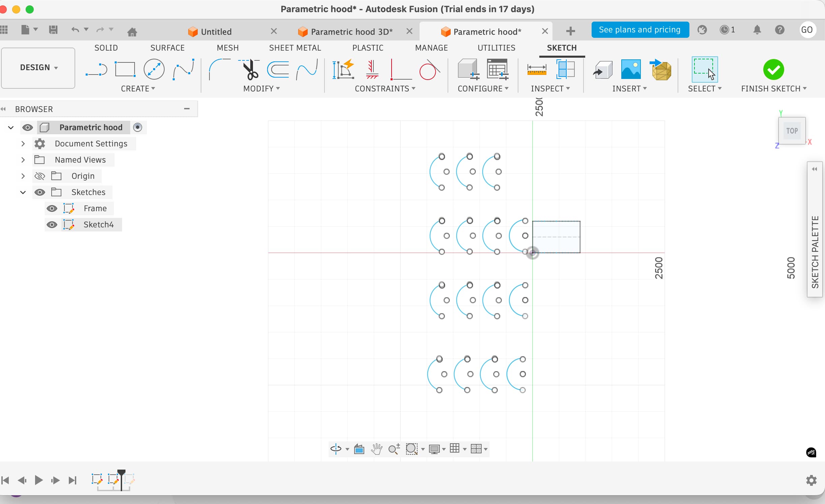Open the DESIGN workspace dropdown
Viewport: 825px width, 504px height.
(38, 67)
